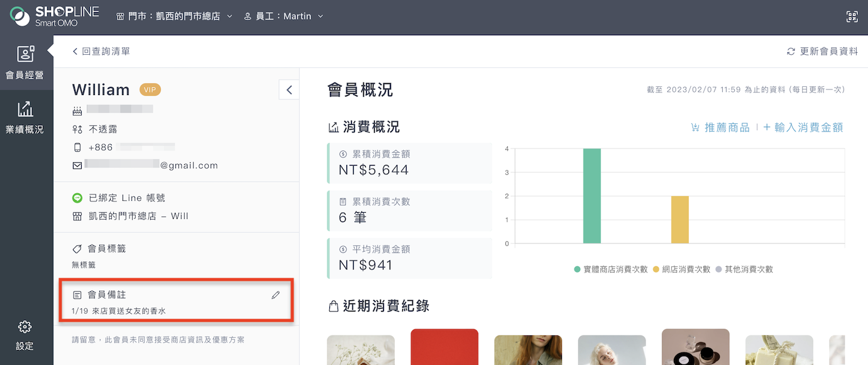Toggle 其他消費次數 legend item
Image resolution: width=868 pixels, height=365 pixels.
coord(744,269)
